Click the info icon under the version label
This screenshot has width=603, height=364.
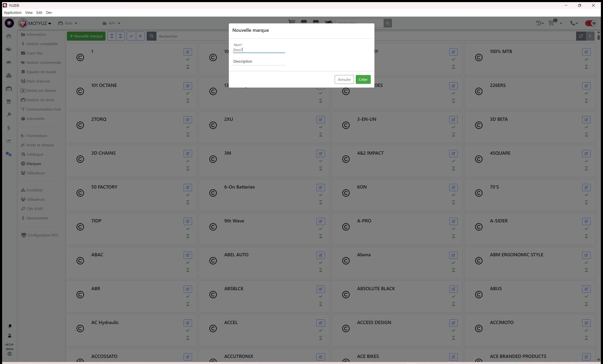click(10, 354)
